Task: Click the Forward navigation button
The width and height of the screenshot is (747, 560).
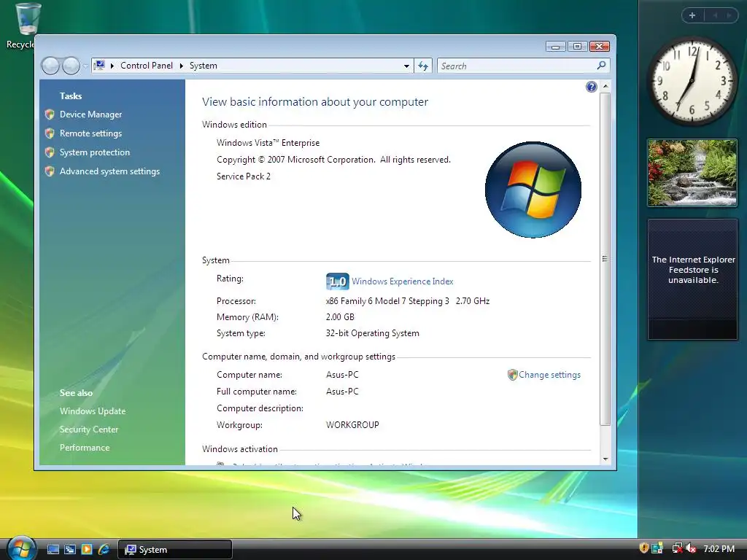Action: pyautogui.click(x=71, y=66)
